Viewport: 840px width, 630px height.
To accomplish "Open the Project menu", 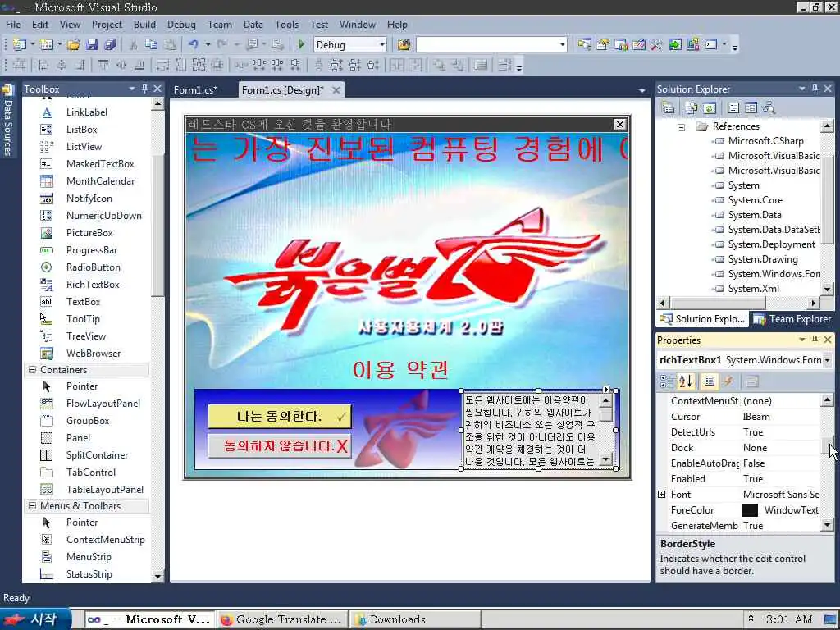I will (x=107, y=25).
